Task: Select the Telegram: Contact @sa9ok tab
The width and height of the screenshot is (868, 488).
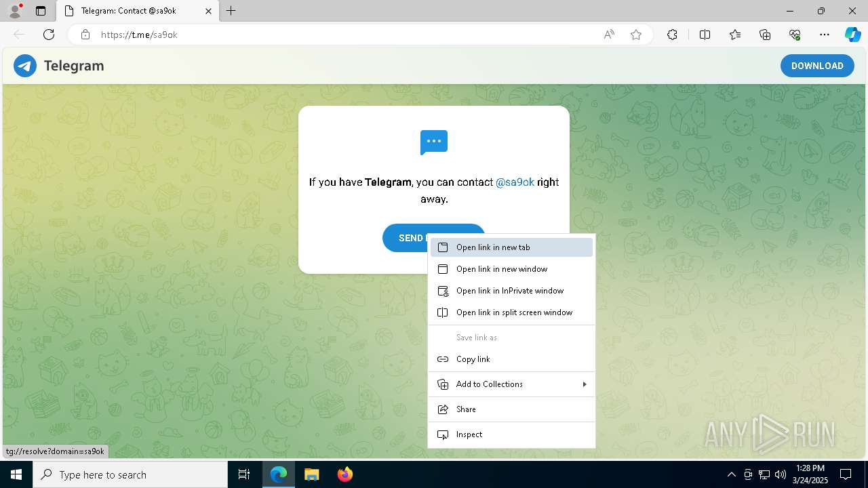Action: [138, 11]
